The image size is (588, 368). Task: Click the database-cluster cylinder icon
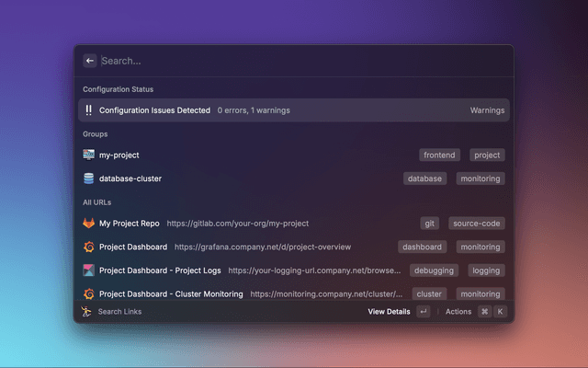pyautogui.click(x=88, y=178)
